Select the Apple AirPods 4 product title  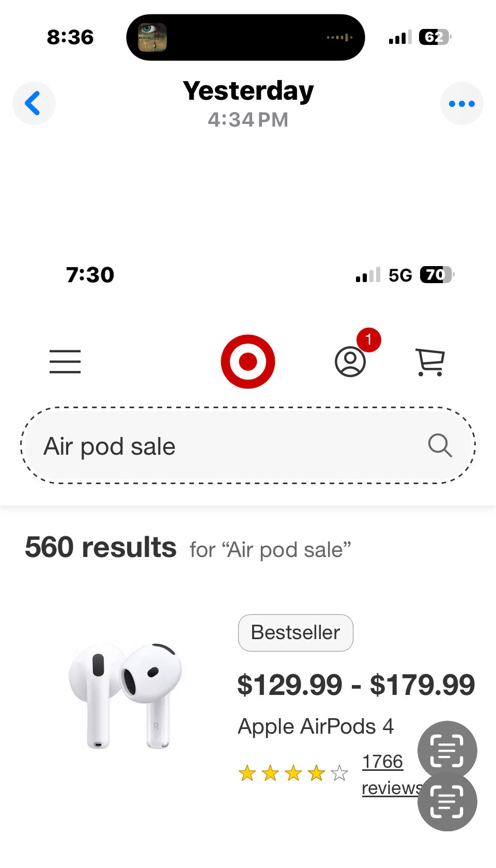(x=316, y=726)
